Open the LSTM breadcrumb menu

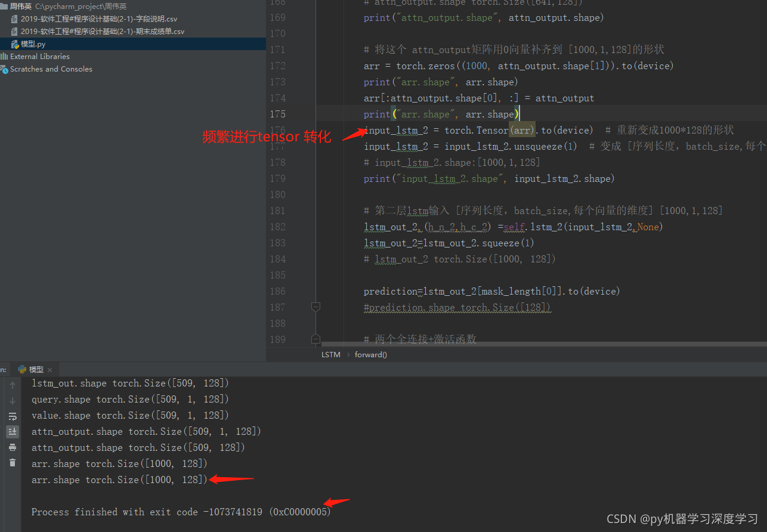point(330,354)
